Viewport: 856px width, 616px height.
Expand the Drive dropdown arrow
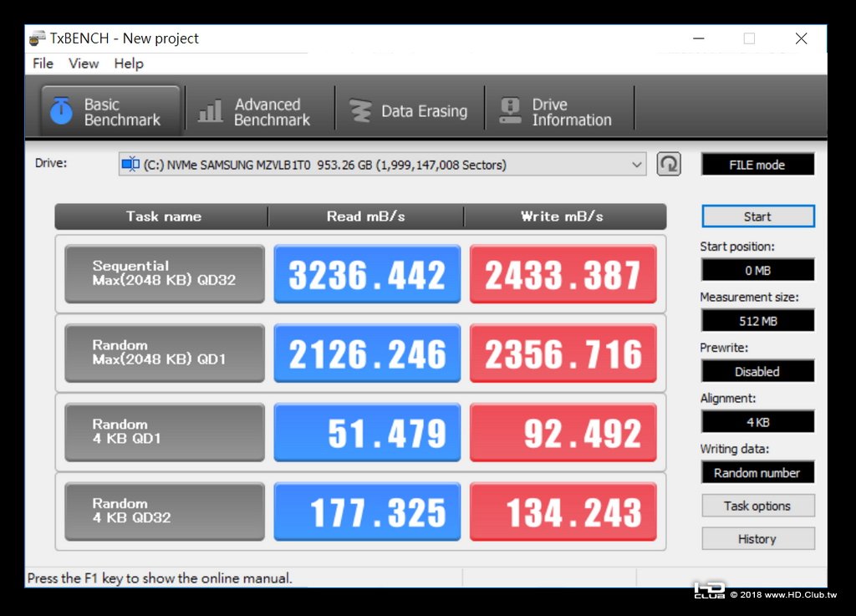point(636,165)
